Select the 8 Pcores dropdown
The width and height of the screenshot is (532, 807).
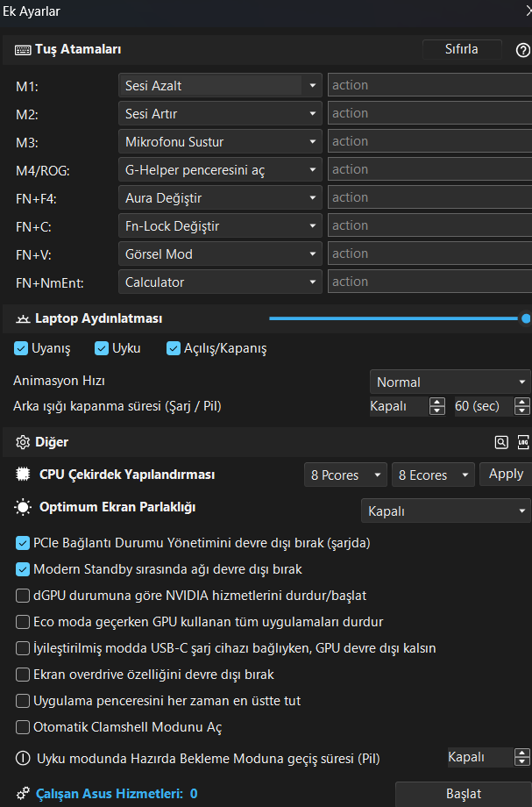[x=345, y=475]
